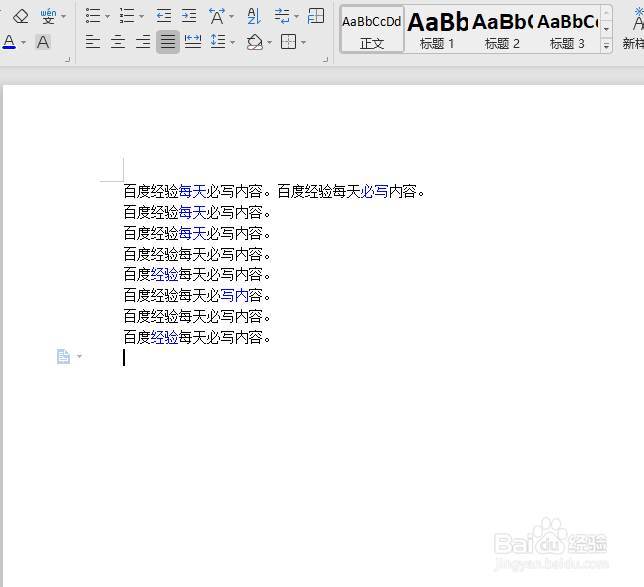Click blue 经验 in the eighth line
Image resolution: width=644 pixels, height=587 pixels.
pyautogui.click(x=165, y=337)
